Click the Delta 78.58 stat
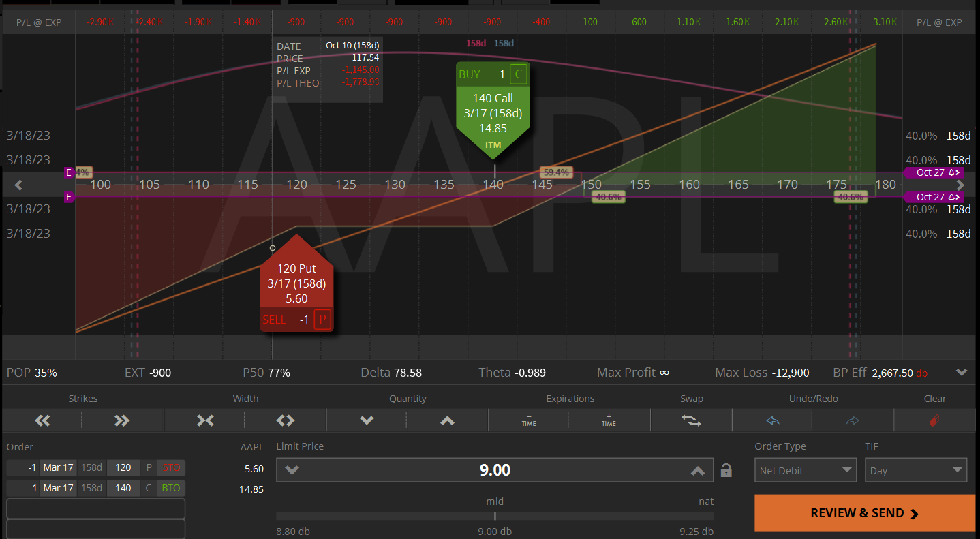The image size is (980, 539). 391,373
